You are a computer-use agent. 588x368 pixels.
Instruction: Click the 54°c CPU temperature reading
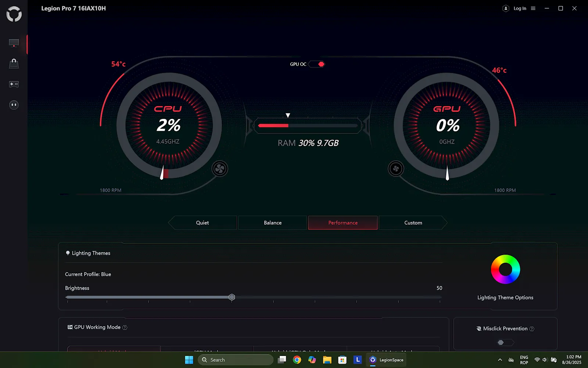click(118, 64)
